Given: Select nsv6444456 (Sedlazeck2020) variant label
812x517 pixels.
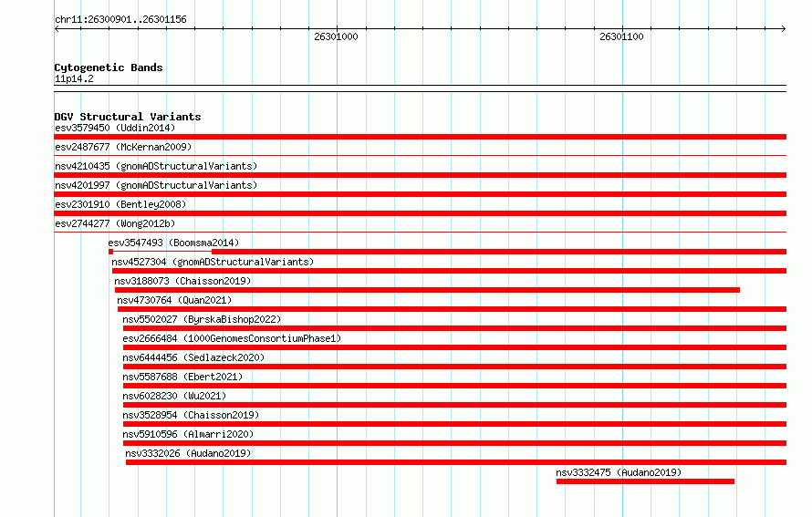Looking at the screenshot, I should click(x=193, y=357).
